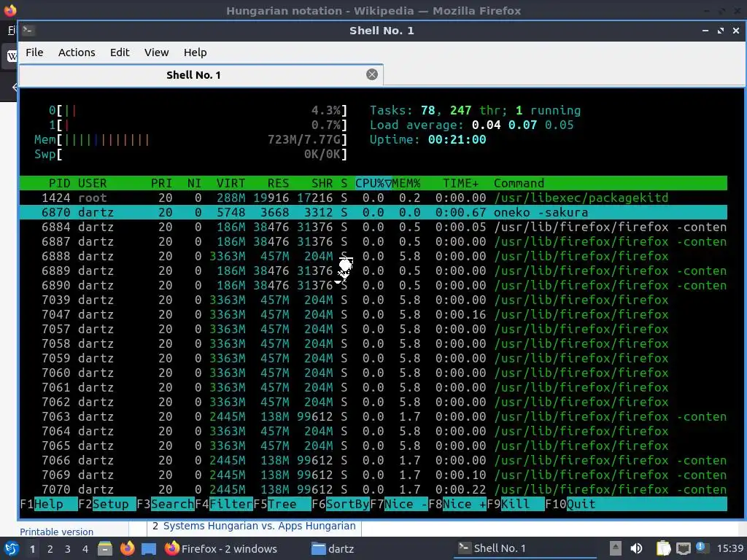Screen dimensions: 747x560
Task: Click F2 Setup in htop footer
Action: pyautogui.click(x=107, y=504)
